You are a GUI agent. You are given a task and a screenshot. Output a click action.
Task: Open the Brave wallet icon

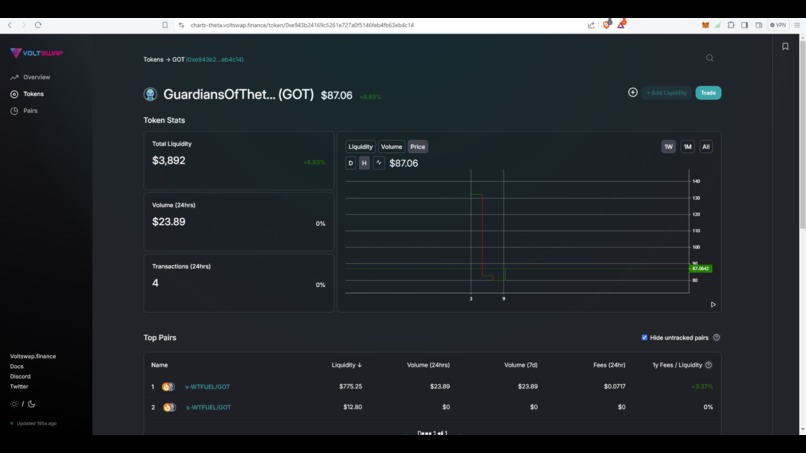click(759, 25)
